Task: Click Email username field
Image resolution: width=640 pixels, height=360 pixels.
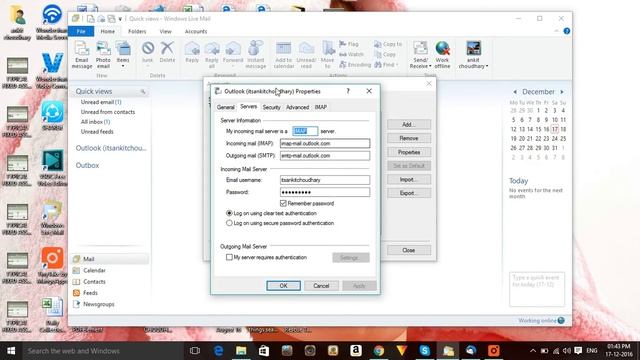Action: pyautogui.click(x=325, y=180)
